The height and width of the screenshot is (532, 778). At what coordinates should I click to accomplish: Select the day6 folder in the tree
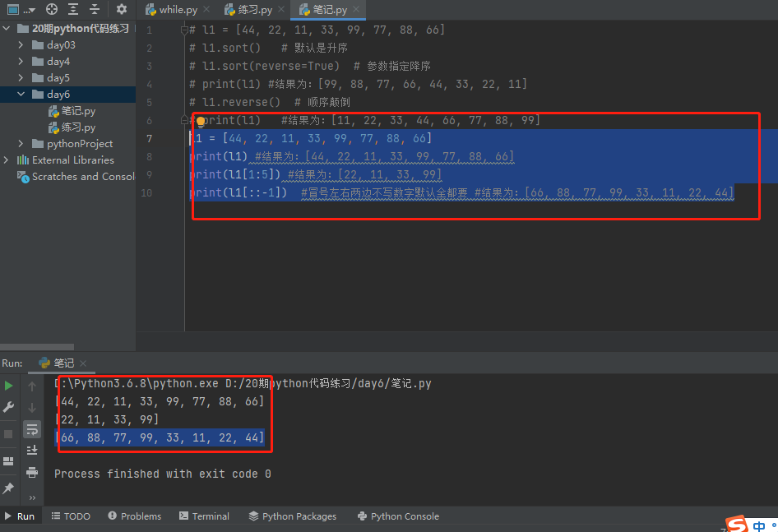coord(58,95)
